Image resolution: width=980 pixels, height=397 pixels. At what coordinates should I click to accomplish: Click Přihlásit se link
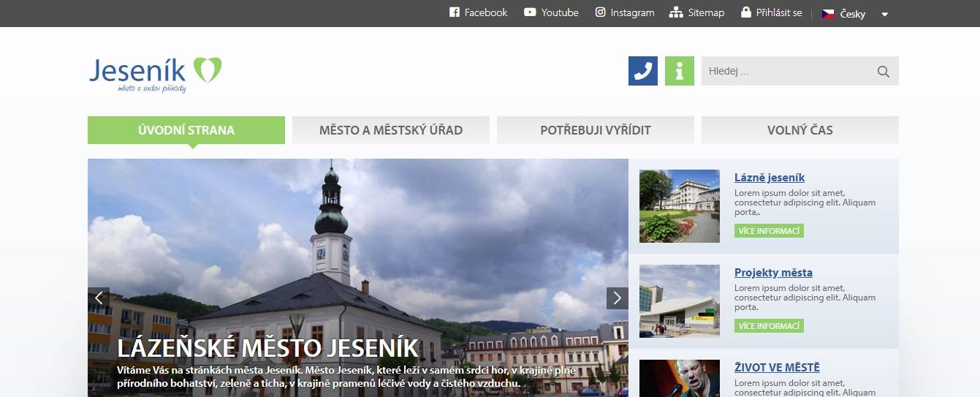(779, 12)
